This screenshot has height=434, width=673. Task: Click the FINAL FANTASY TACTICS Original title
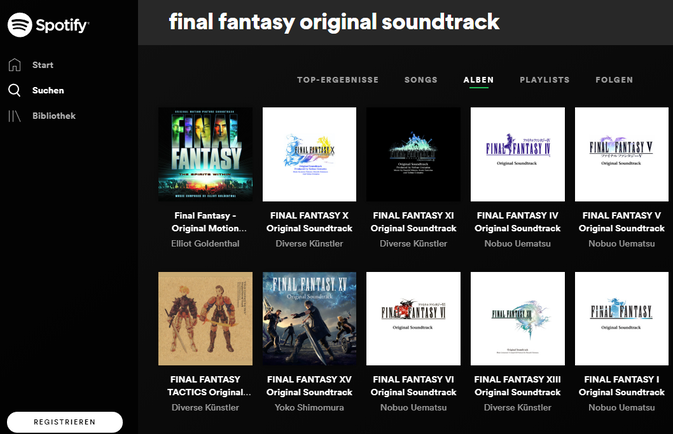pyautogui.click(x=209, y=386)
